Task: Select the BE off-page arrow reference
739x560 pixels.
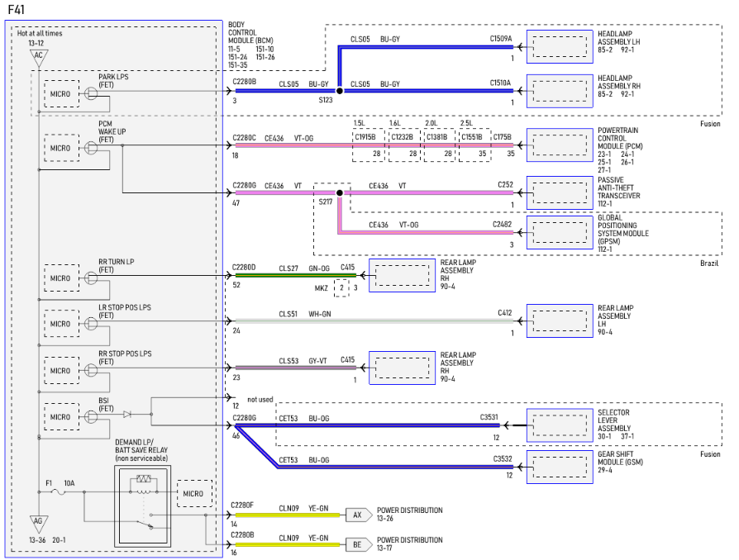Action: click(359, 545)
